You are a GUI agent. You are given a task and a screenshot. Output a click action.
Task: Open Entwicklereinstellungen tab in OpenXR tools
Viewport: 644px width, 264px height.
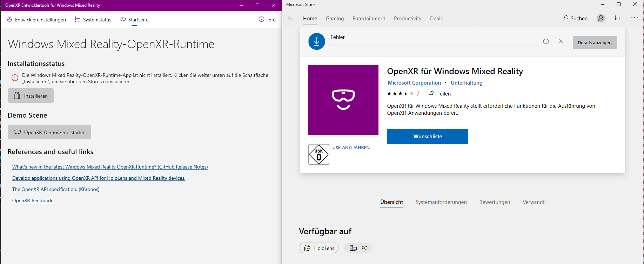click(x=36, y=20)
